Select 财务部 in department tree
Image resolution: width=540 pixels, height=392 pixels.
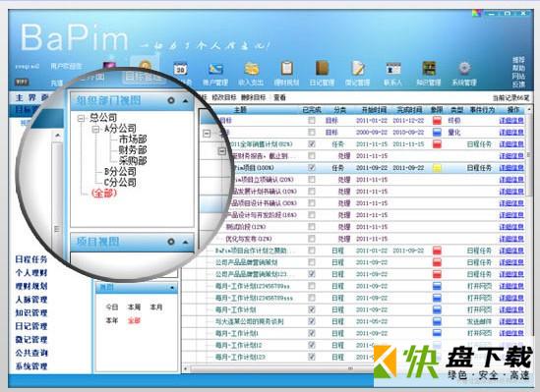pos(133,150)
